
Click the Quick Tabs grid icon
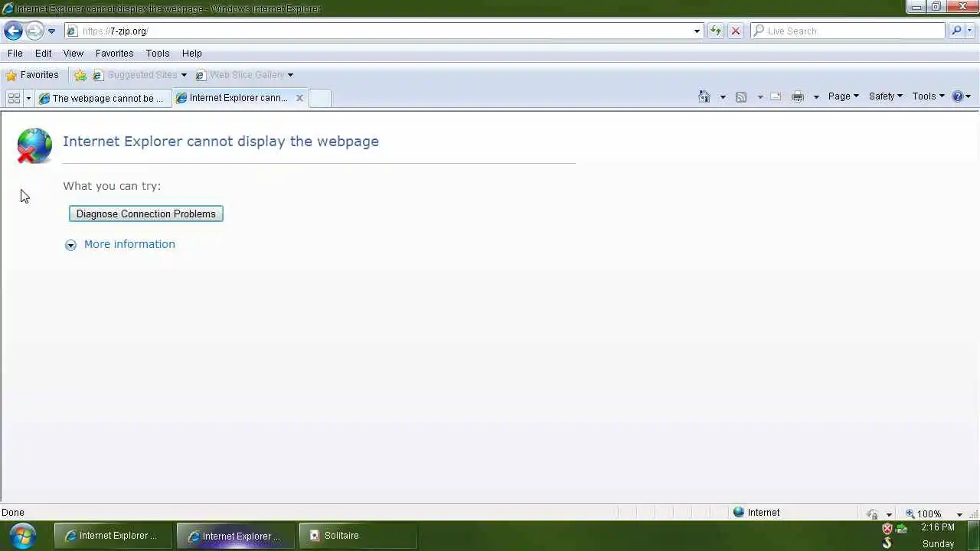14,98
